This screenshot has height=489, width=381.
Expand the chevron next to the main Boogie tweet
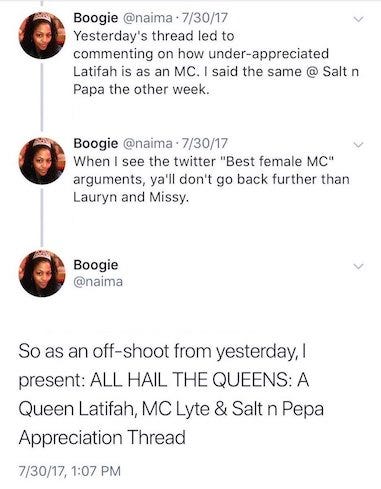pyautogui.click(x=358, y=266)
